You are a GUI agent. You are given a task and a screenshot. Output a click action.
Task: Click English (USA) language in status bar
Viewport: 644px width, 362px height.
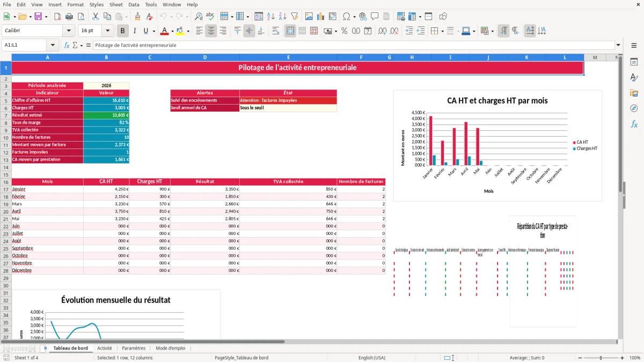pyautogui.click(x=371, y=358)
